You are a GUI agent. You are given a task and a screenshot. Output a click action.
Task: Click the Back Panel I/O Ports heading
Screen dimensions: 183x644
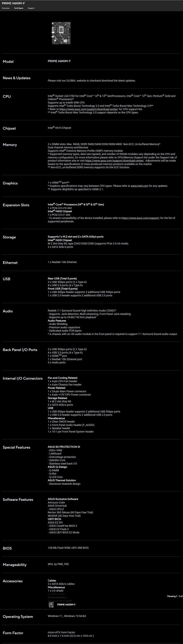[20, 350]
